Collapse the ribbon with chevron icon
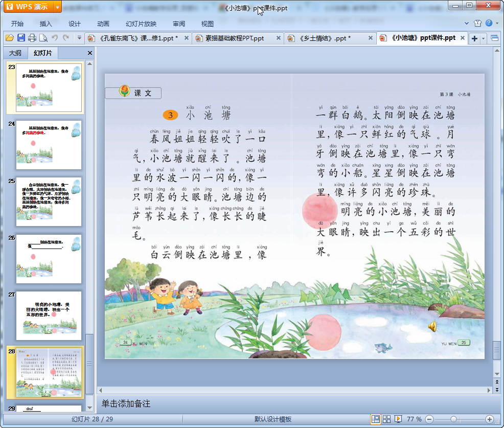Viewport: 504px width, 428px height. click(466, 23)
